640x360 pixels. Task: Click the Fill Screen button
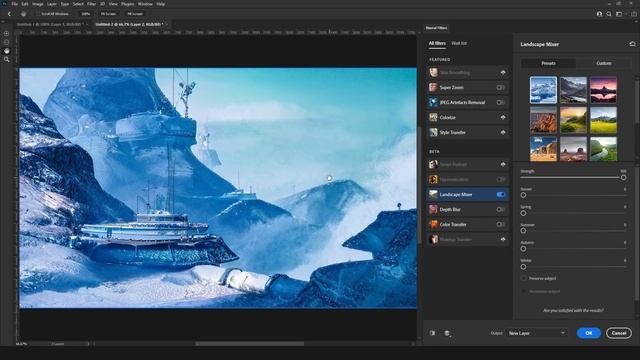point(135,14)
